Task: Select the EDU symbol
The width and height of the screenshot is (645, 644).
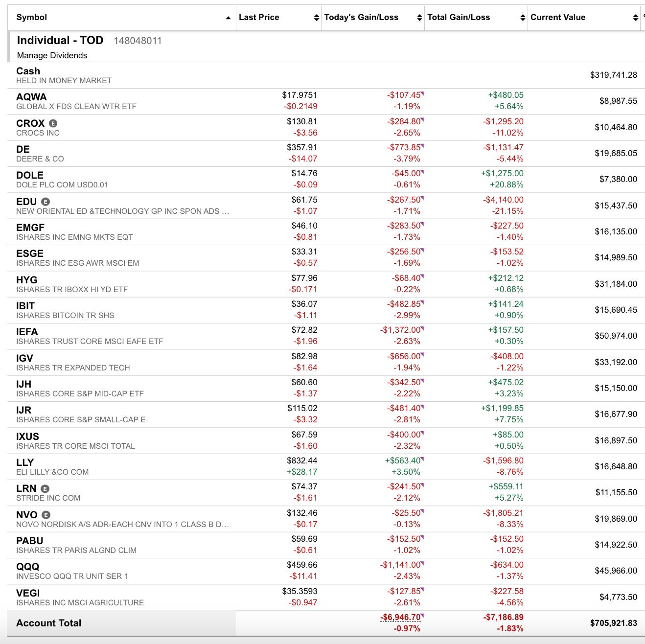Action: tap(26, 202)
